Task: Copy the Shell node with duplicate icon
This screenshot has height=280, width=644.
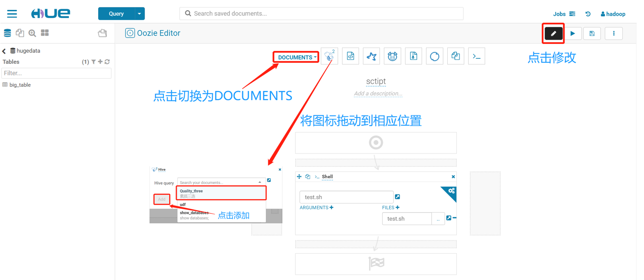Action: coord(307,177)
